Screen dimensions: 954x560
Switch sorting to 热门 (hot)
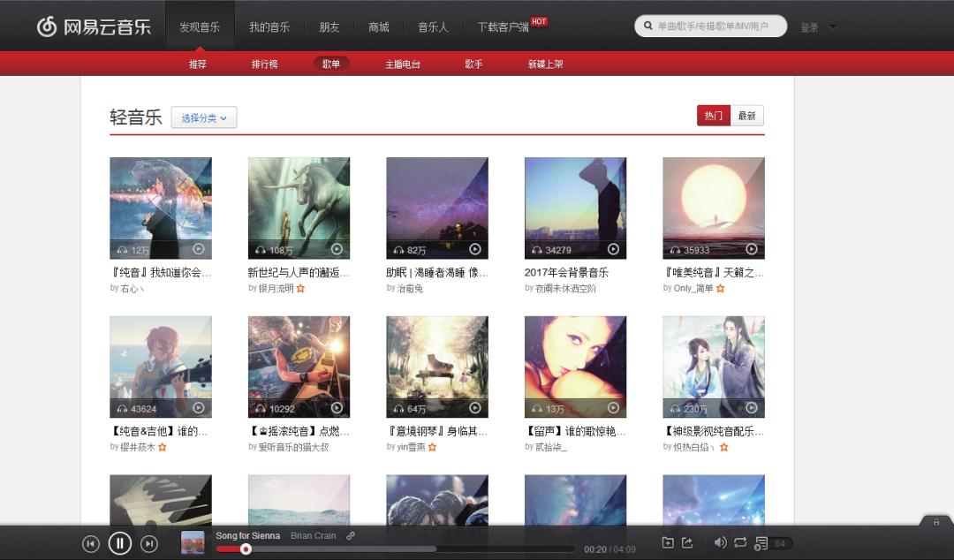[713, 116]
